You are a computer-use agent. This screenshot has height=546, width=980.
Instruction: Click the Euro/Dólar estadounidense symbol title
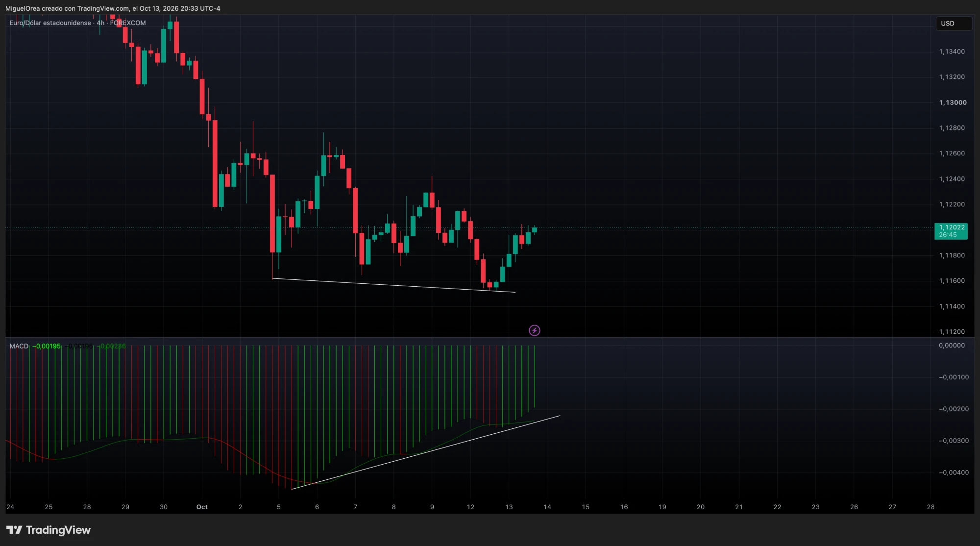pos(50,23)
